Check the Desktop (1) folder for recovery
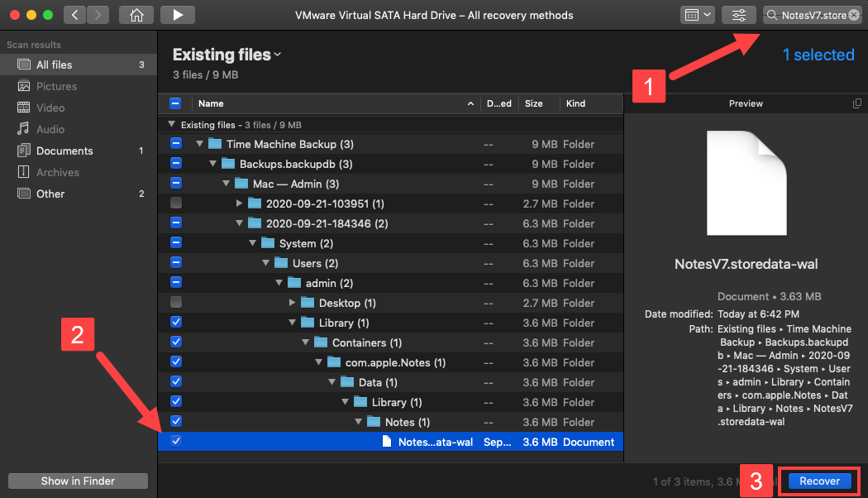 pyautogui.click(x=175, y=302)
